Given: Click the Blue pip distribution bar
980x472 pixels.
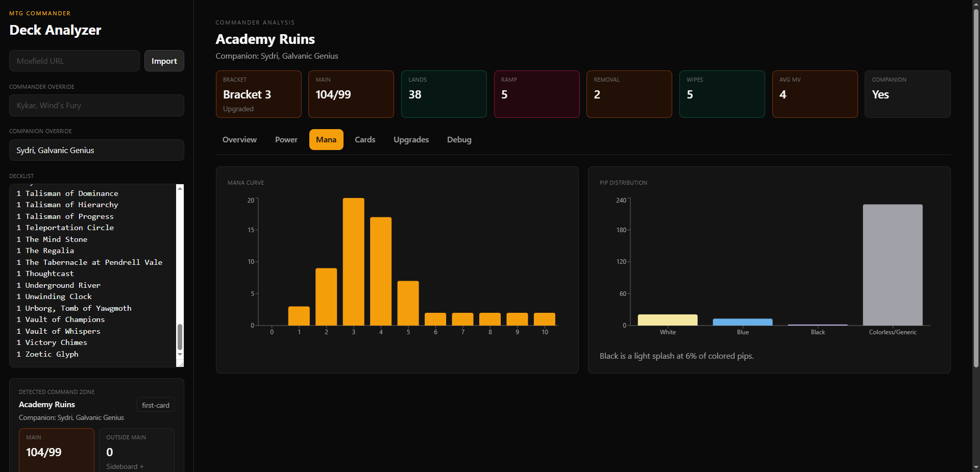Looking at the screenshot, I should 743,322.
